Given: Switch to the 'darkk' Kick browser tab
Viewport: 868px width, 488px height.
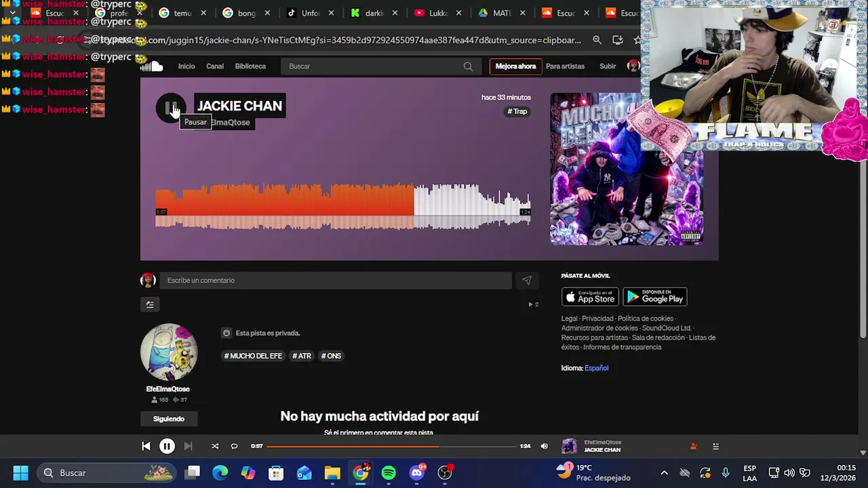Looking at the screenshot, I should pyautogui.click(x=374, y=13).
